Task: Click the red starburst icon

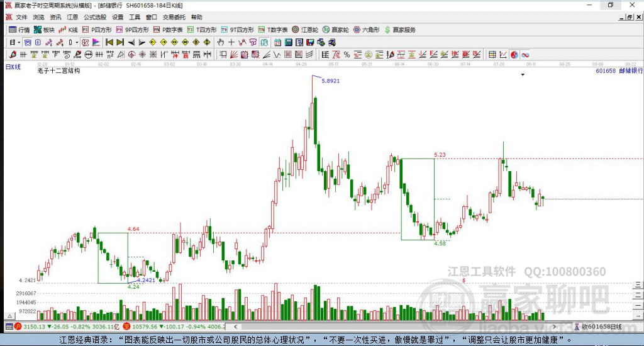Action: coord(143,55)
